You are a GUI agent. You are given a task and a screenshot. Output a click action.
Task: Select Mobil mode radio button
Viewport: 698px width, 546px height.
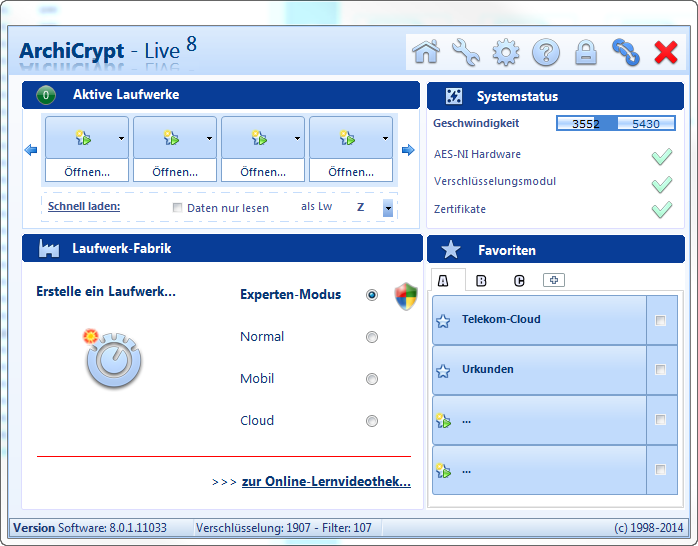point(372,379)
